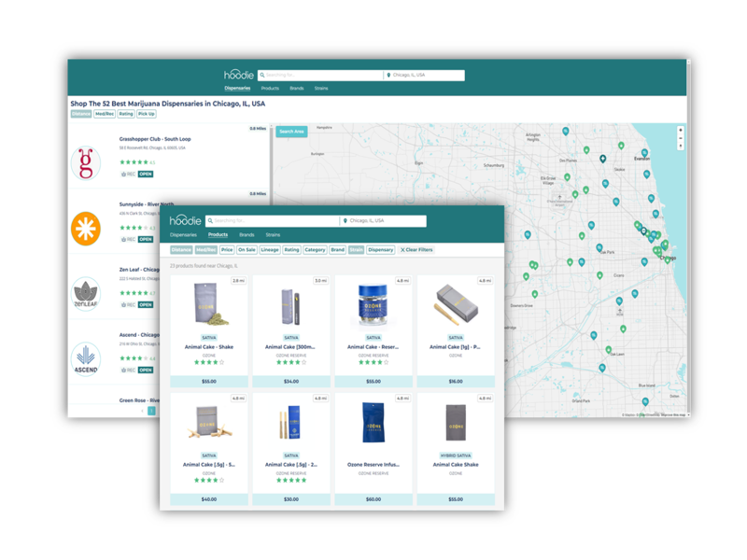Open the Grasshopper Club red g logo
The width and height of the screenshot is (747, 560).
pyautogui.click(x=86, y=163)
